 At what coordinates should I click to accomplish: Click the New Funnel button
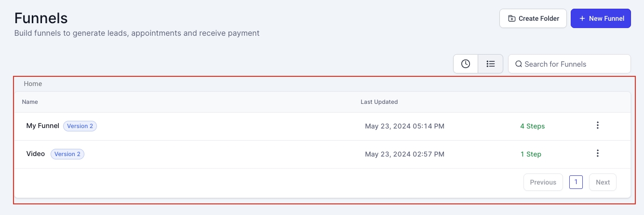(601, 18)
